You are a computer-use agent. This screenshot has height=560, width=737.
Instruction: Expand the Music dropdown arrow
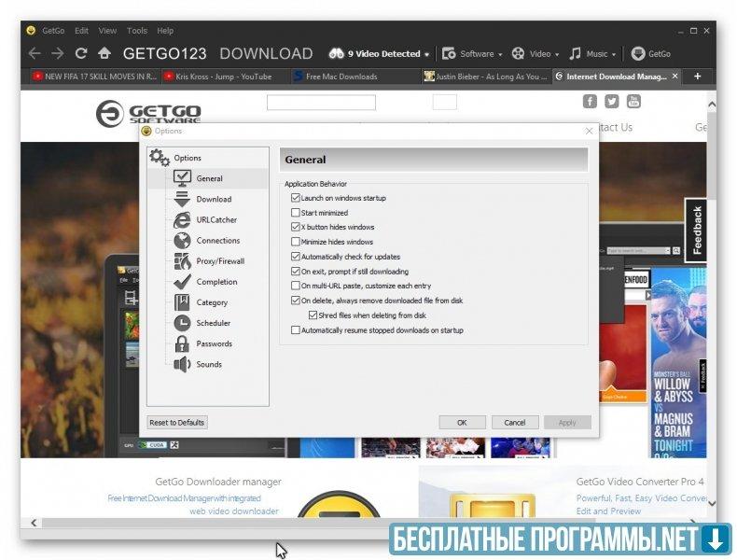tap(614, 54)
